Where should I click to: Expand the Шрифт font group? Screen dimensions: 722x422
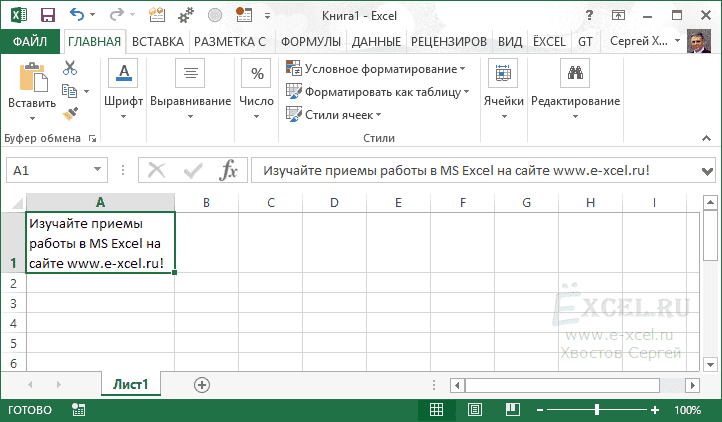123,90
